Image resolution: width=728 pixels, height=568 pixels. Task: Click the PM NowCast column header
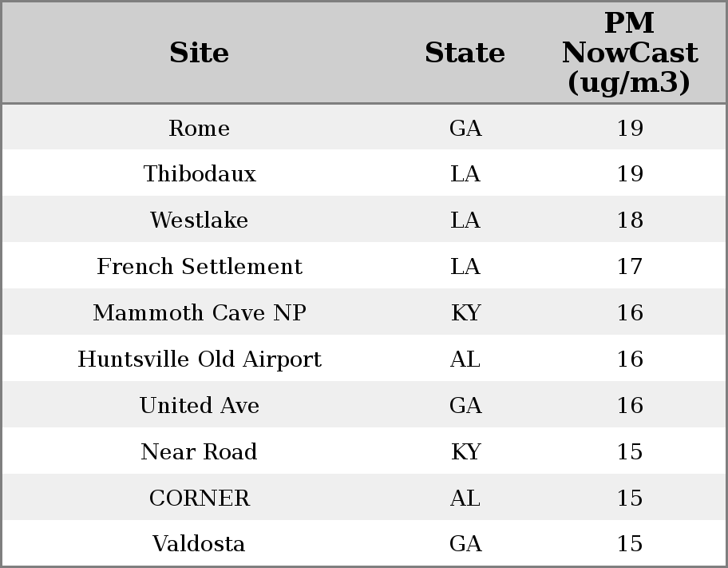630,53
